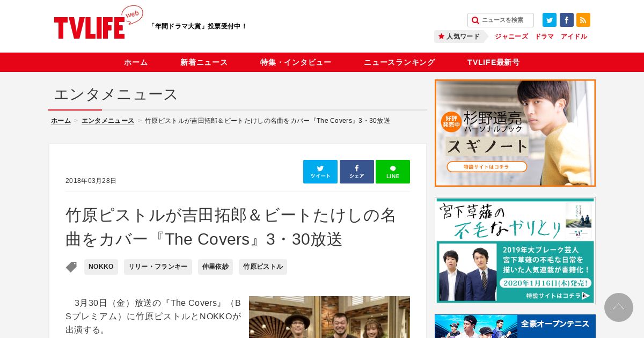644x338 pixels.
Task: Click the ジャニーズ popular word link
Action: tap(511, 36)
